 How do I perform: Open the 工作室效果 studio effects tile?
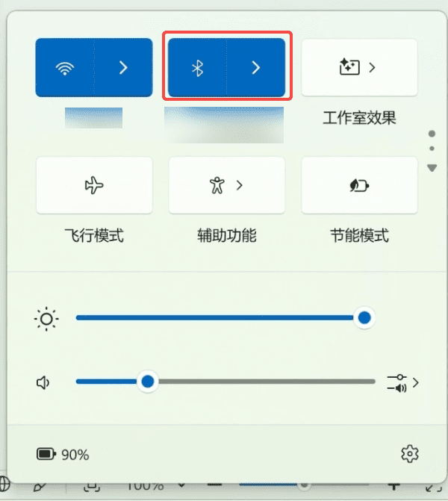[x=349, y=66]
